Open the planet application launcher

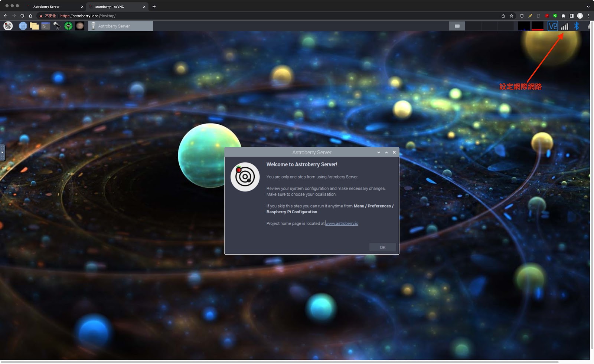tap(80, 26)
